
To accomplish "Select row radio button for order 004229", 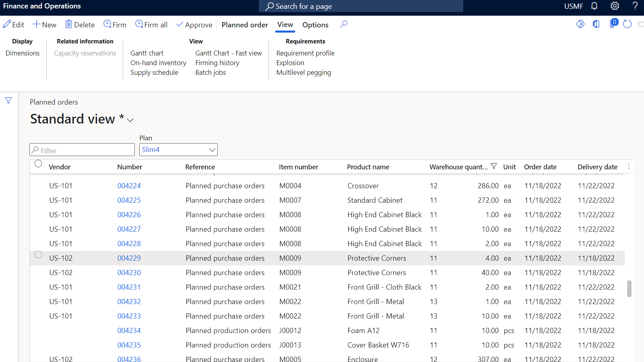I will point(38,255).
